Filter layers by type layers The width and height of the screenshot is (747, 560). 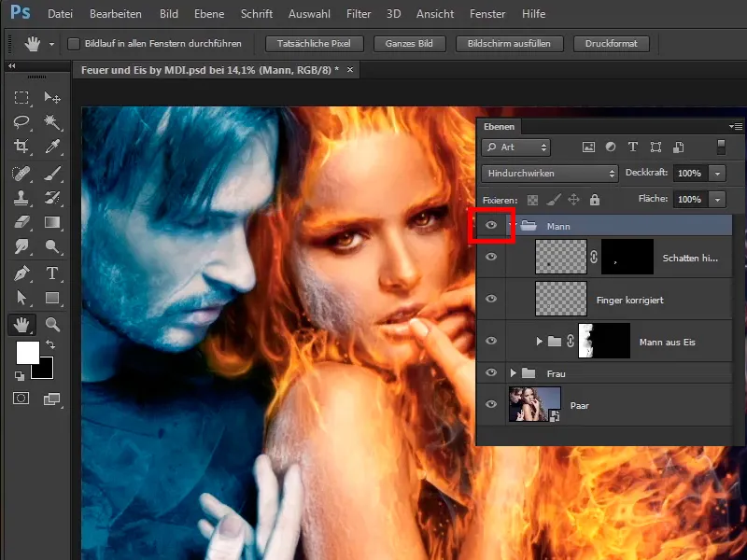click(633, 147)
